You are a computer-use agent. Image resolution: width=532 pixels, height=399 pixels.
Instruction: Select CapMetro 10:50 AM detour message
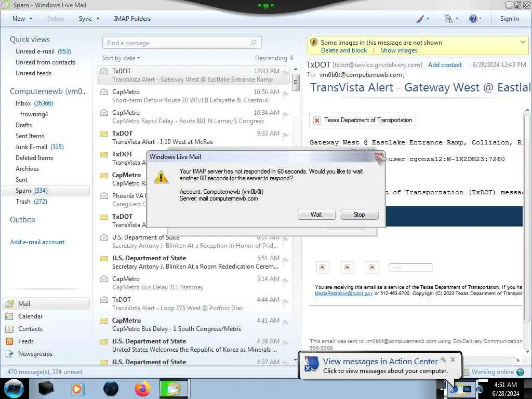pyautogui.click(x=193, y=96)
